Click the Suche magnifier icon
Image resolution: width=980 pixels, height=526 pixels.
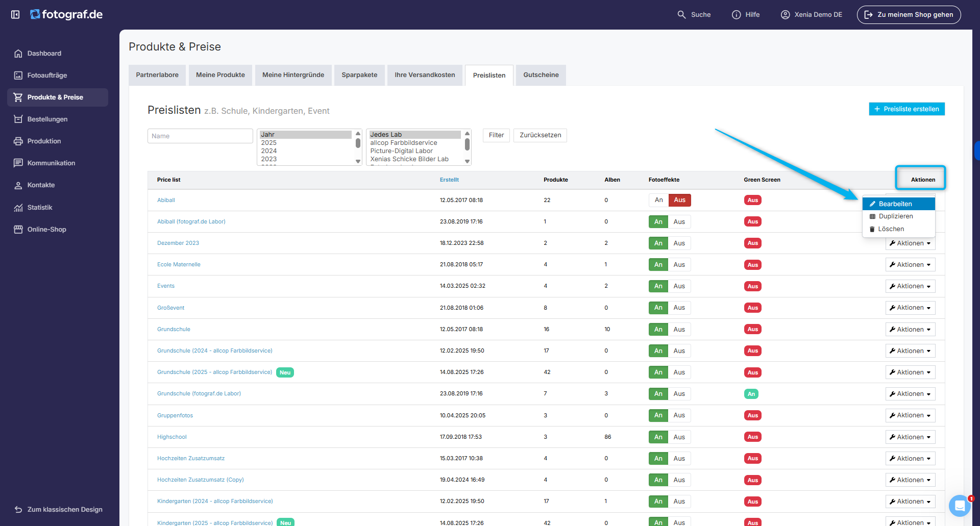click(681, 15)
